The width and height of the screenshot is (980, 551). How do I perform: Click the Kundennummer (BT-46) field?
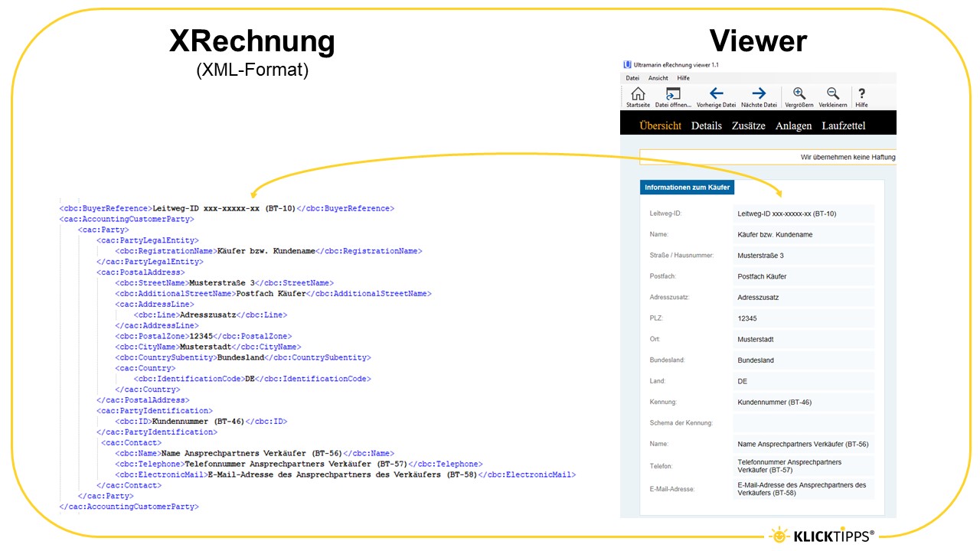[803, 402]
